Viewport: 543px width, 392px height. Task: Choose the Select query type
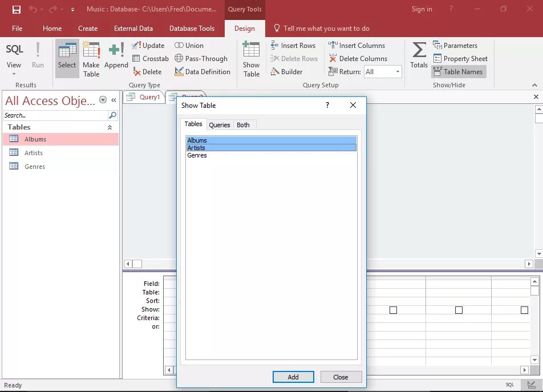click(x=67, y=58)
